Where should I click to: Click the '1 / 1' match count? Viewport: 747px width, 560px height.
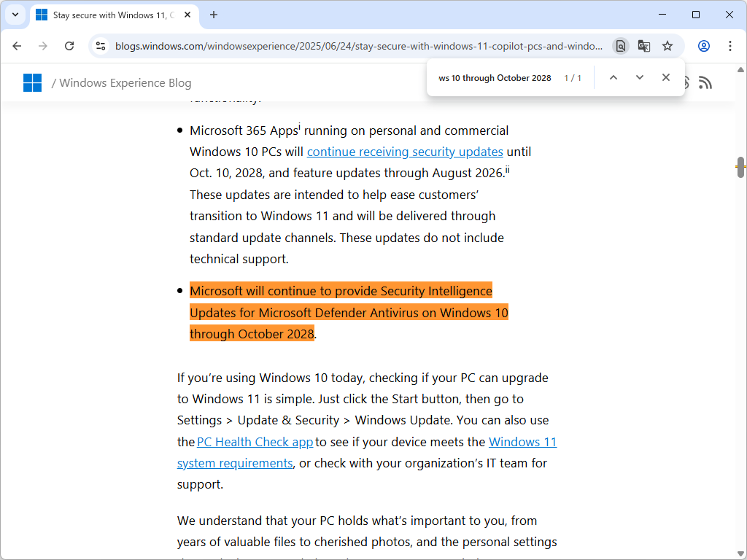(573, 78)
